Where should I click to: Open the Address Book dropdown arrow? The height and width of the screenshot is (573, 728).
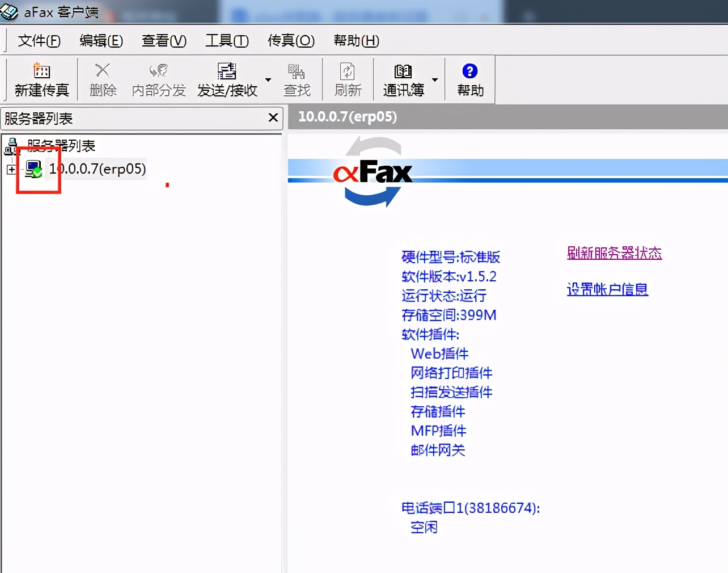tap(435, 80)
